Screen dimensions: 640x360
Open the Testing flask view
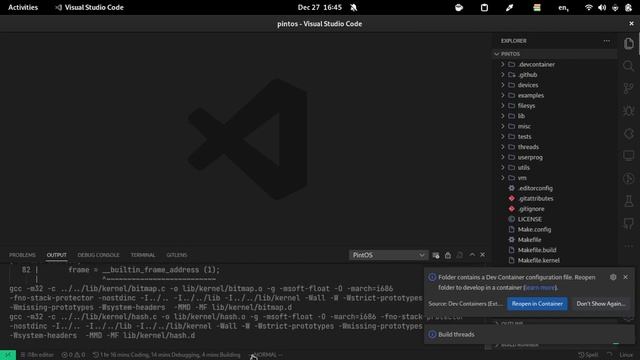[629, 201]
